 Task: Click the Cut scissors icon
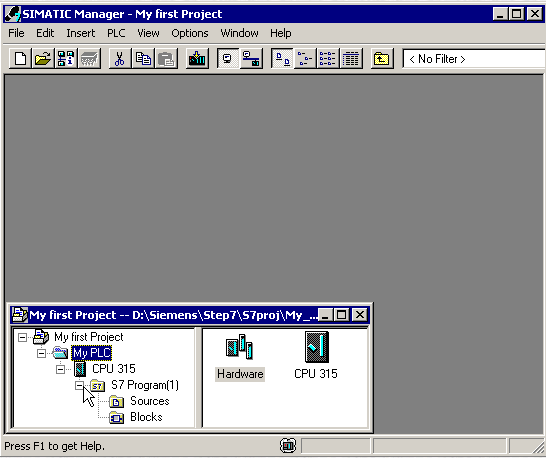120,59
